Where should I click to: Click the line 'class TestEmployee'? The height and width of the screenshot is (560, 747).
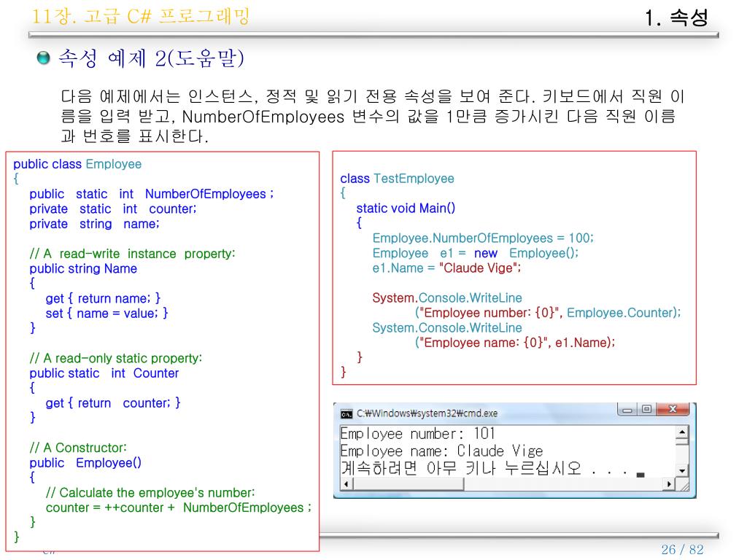397,179
